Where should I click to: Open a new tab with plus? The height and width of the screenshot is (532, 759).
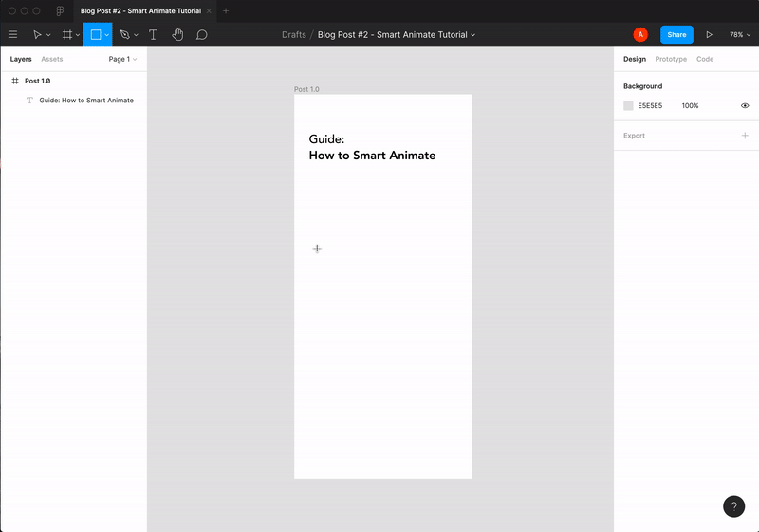[226, 10]
